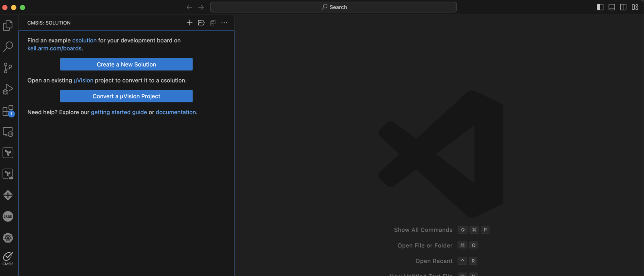Viewport: 644px width, 276px height.
Task: Open the Extensions view with the update badge
Action: coord(8,111)
